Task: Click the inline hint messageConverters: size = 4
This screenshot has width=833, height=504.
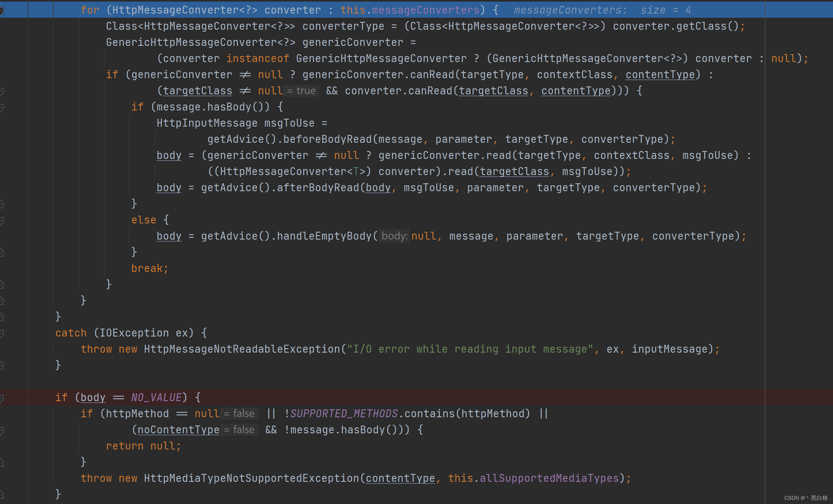Action: point(602,9)
